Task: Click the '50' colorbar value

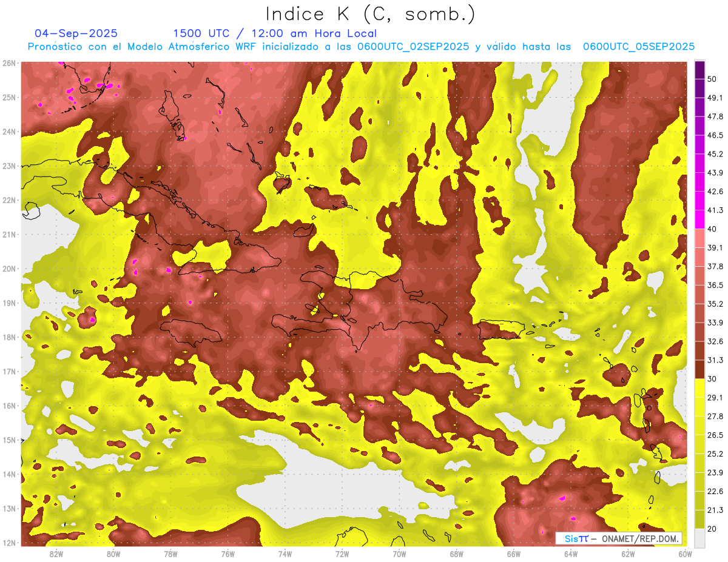Action: (713, 79)
